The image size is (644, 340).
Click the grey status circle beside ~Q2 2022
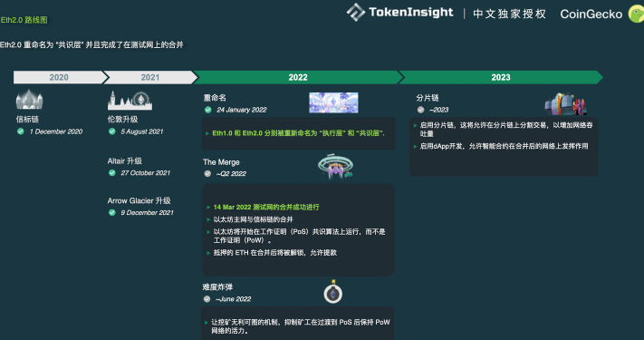click(207, 173)
